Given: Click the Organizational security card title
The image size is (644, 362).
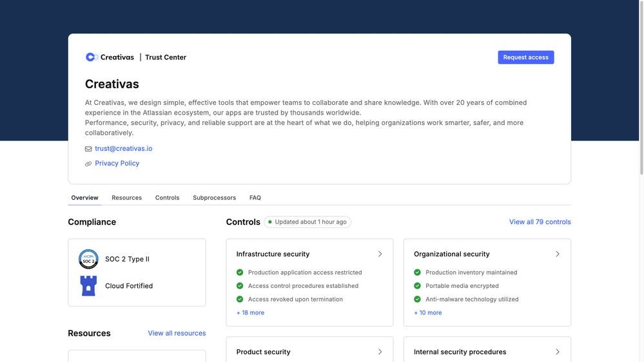Looking at the screenshot, I should coord(451,254).
